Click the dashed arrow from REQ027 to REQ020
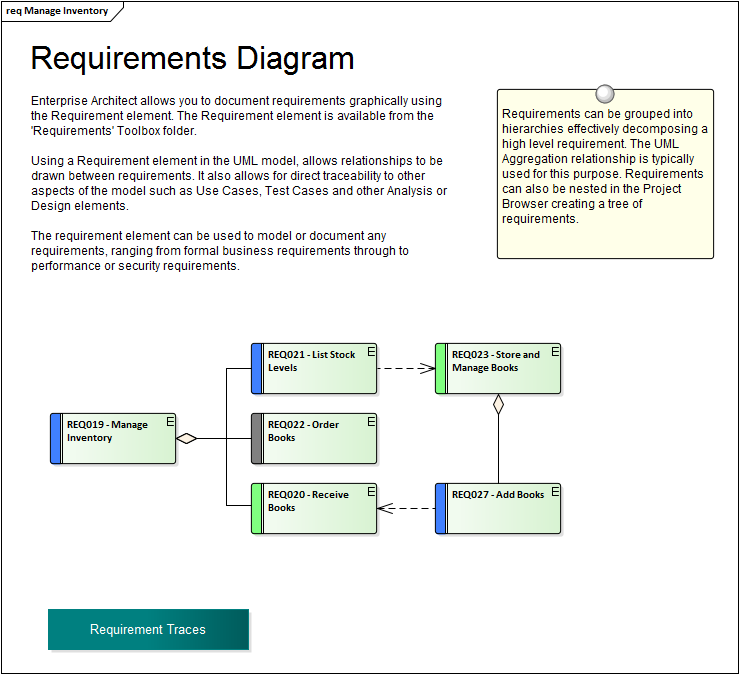 408,508
